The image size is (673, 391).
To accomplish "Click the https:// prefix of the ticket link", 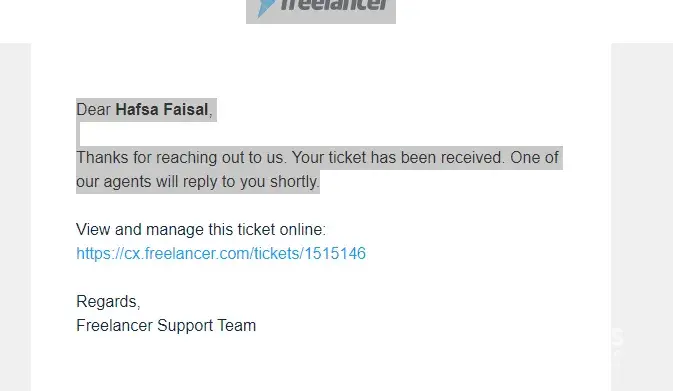I will [x=100, y=254].
